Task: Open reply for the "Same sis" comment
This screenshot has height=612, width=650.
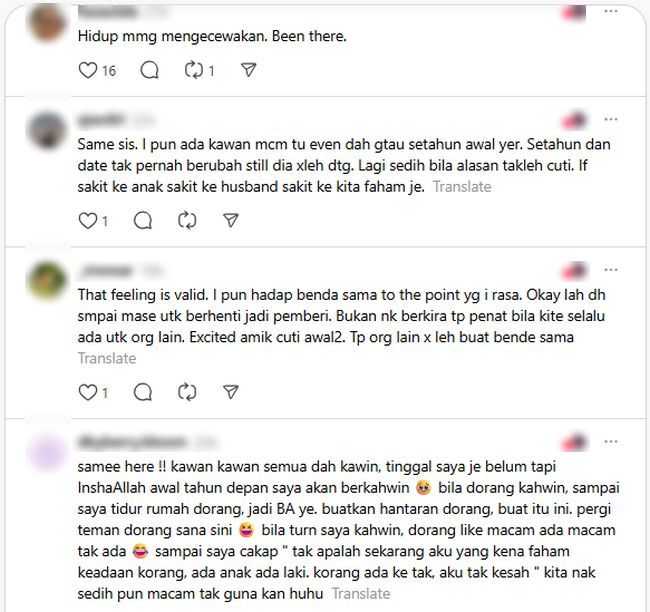Action: pyautogui.click(x=143, y=221)
